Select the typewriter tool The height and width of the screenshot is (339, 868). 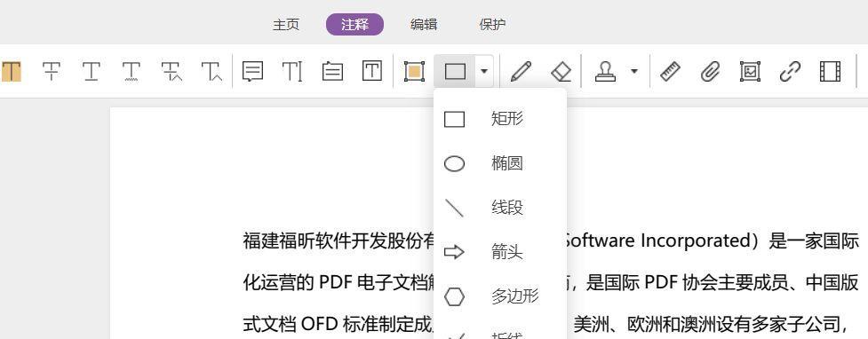[292, 71]
